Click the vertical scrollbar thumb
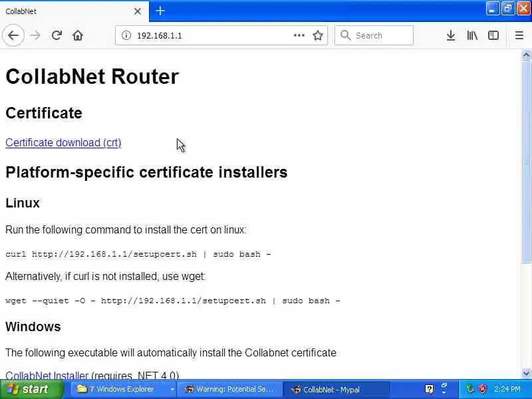Screen dimensions: 532x399 point(526,162)
